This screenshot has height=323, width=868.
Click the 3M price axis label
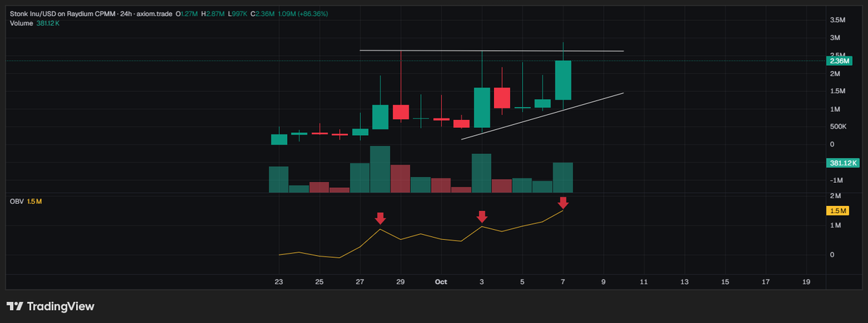pos(834,38)
